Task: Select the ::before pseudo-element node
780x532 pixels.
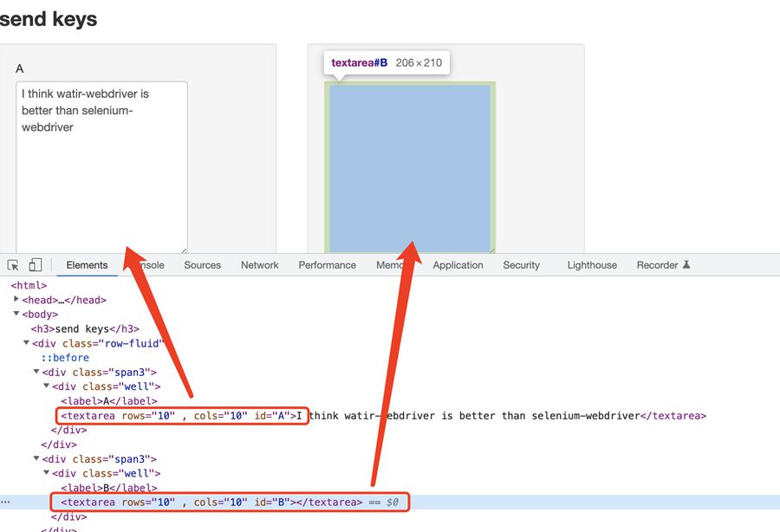Action: click(65, 358)
